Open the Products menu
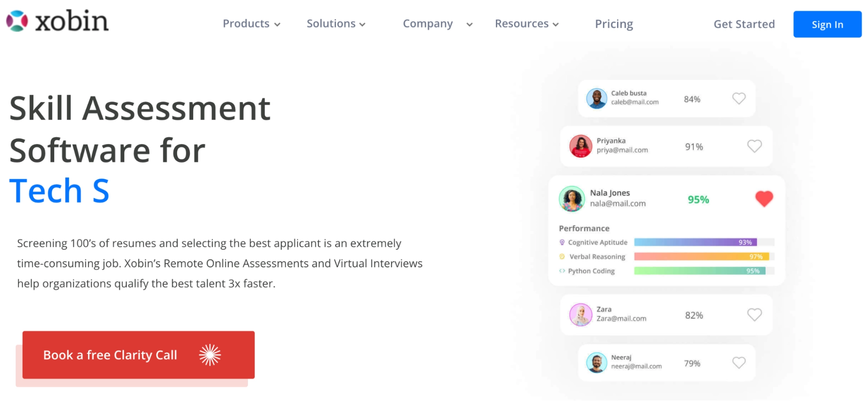868x401 pixels. pos(246,24)
